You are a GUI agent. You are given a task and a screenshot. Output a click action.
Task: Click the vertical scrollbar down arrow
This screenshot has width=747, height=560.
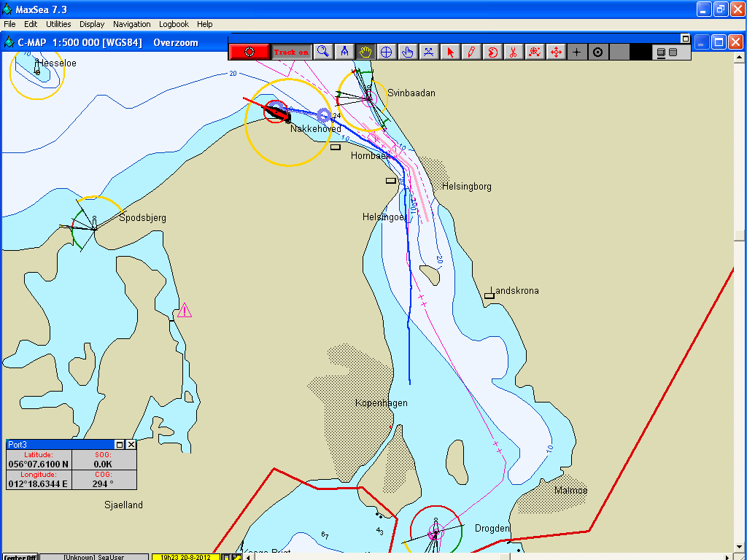pyautogui.click(x=740, y=547)
